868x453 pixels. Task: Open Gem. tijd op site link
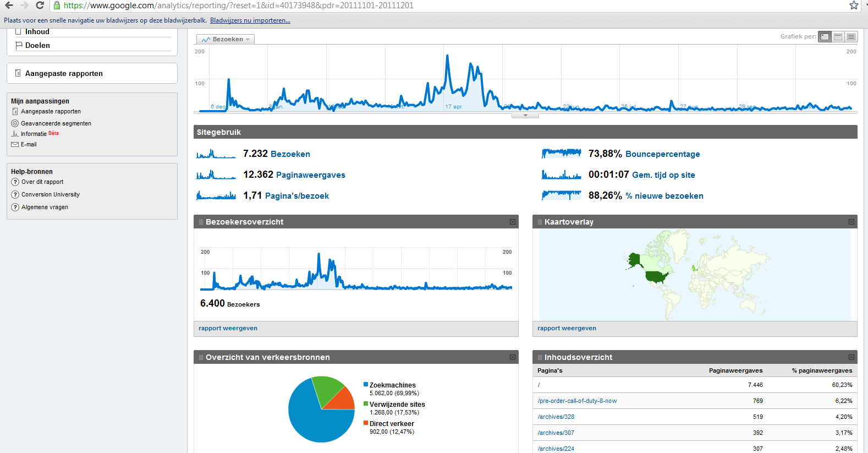click(x=663, y=175)
